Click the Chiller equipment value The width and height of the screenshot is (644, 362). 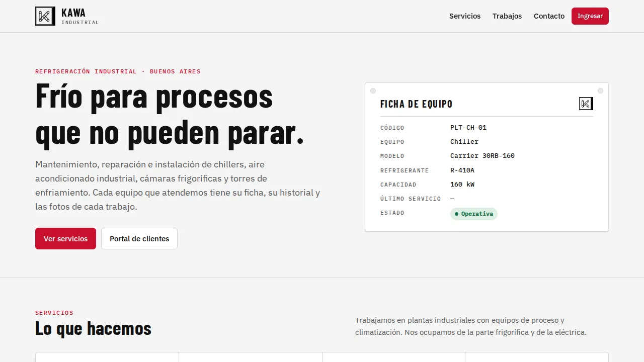pyautogui.click(x=464, y=142)
